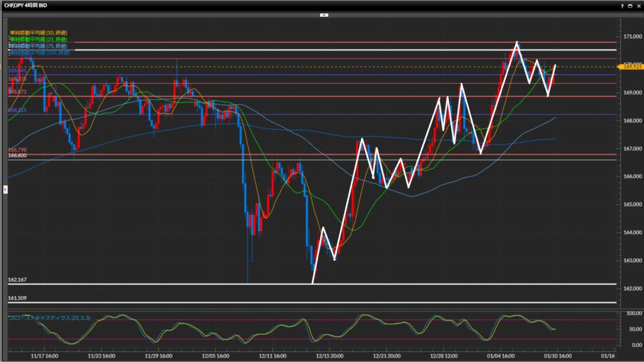The width and height of the screenshot is (644, 362).
Task: Open the Slow Stochastics (25, 3, 3) label
Action: pyautogui.click(x=49, y=318)
